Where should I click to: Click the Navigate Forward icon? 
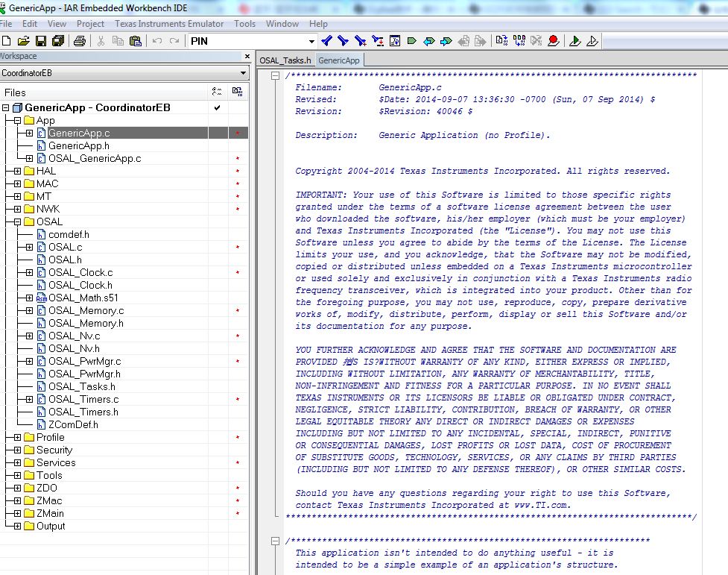481,41
